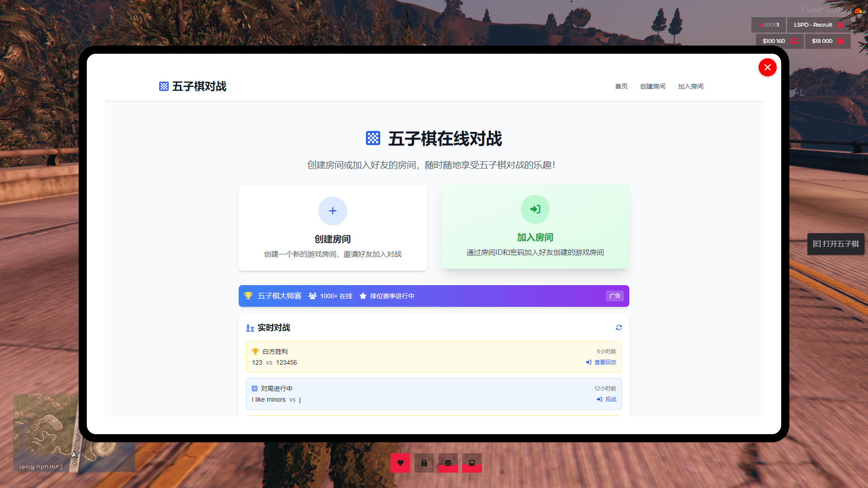Select the 加入房间 green card title
868x488 pixels.
[x=535, y=237]
